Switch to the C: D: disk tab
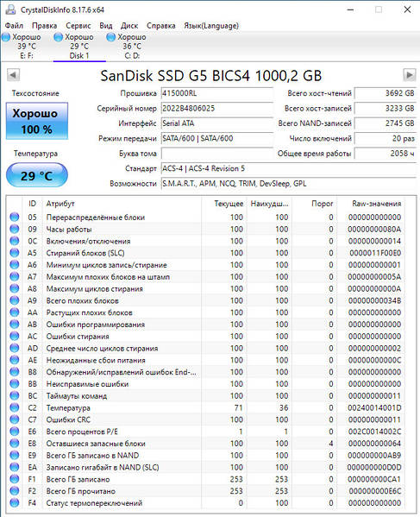Screen dimensions: 420x517 [x=132, y=46]
